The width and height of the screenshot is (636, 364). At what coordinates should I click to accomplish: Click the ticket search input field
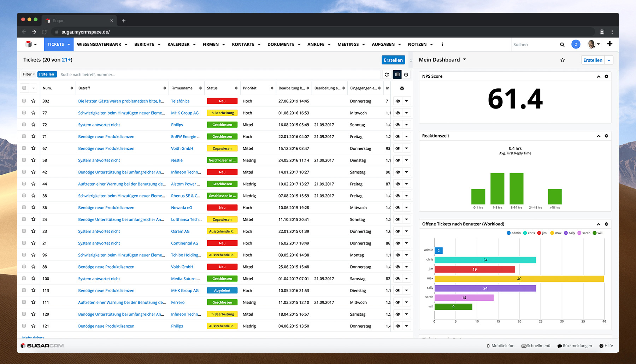(x=219, y=75)
